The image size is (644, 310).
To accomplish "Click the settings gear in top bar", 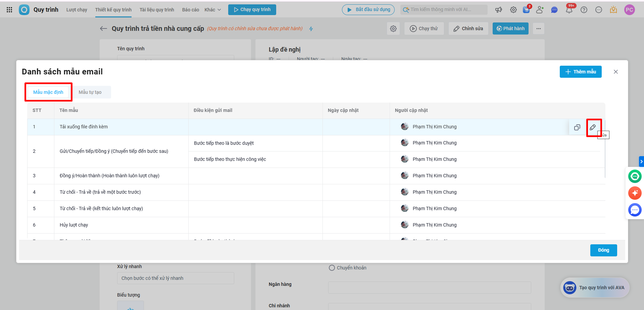I will coord(513,10).
